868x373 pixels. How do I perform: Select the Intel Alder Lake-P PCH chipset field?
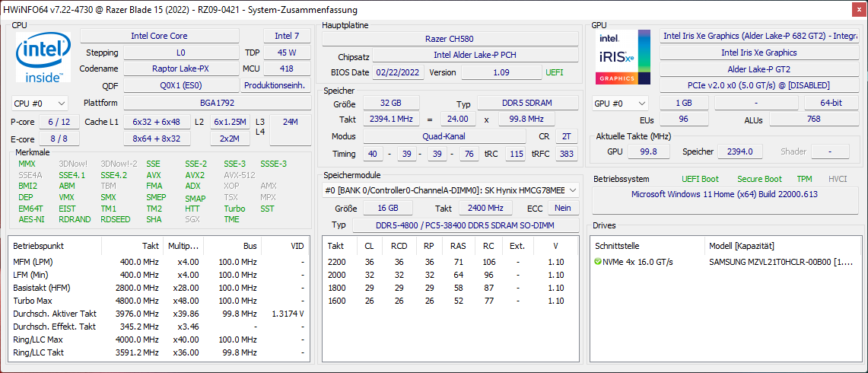click(x=473, y=56)
